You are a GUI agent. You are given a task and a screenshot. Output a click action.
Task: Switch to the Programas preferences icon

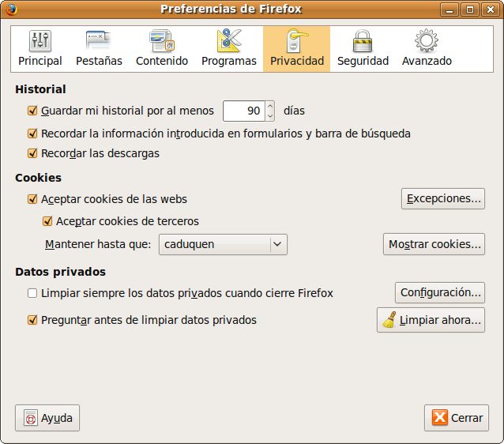coord(228,41)
